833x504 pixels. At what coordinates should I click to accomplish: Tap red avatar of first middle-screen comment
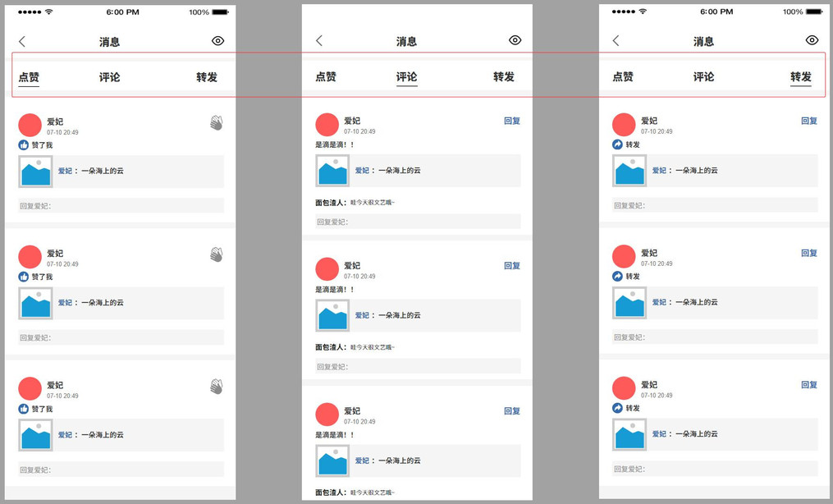(x=327, y=125)
